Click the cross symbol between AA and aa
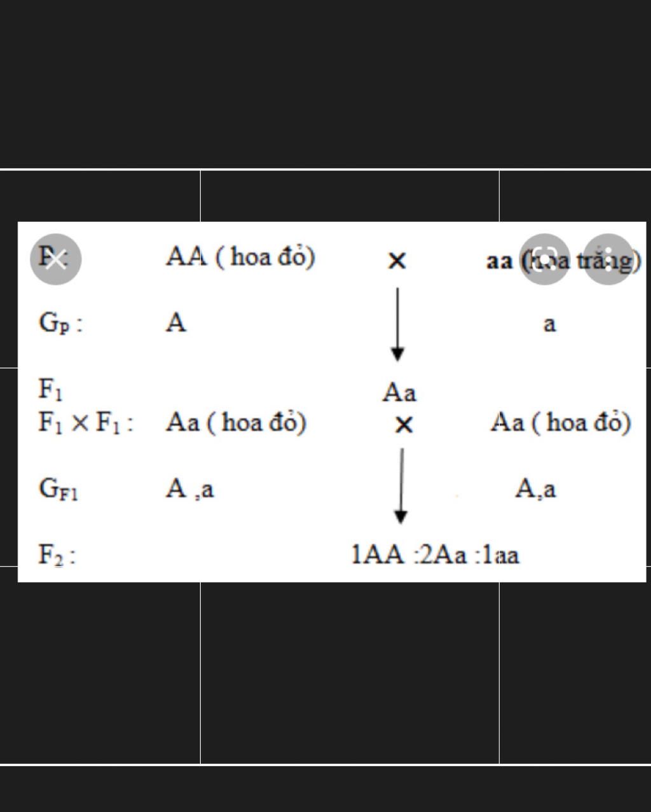The width and height of the screenshot is (651, 812). pos(397,261)
